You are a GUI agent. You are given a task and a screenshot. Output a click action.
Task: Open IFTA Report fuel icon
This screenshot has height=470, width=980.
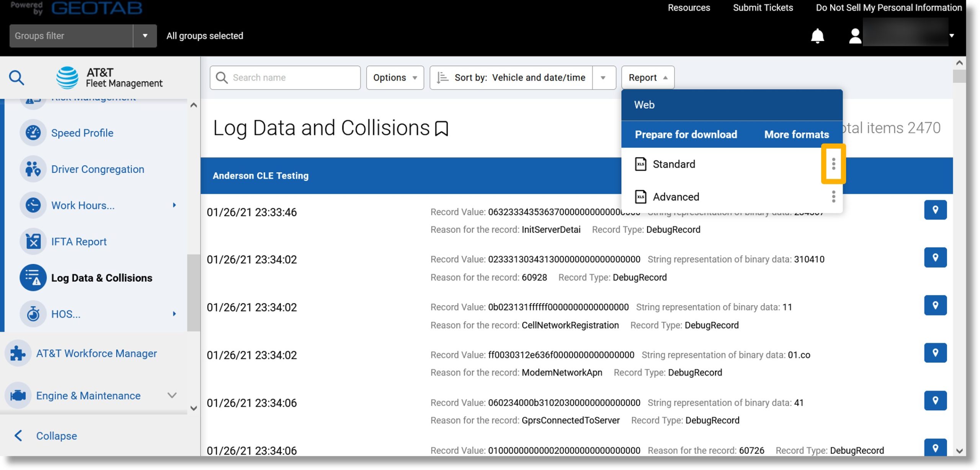point(33,241)
